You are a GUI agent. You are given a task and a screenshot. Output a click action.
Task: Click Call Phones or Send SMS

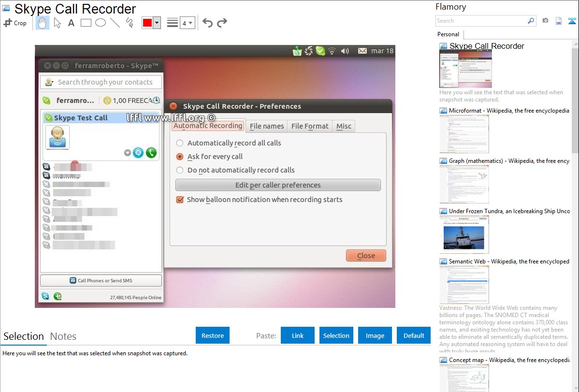pos(101,280)
